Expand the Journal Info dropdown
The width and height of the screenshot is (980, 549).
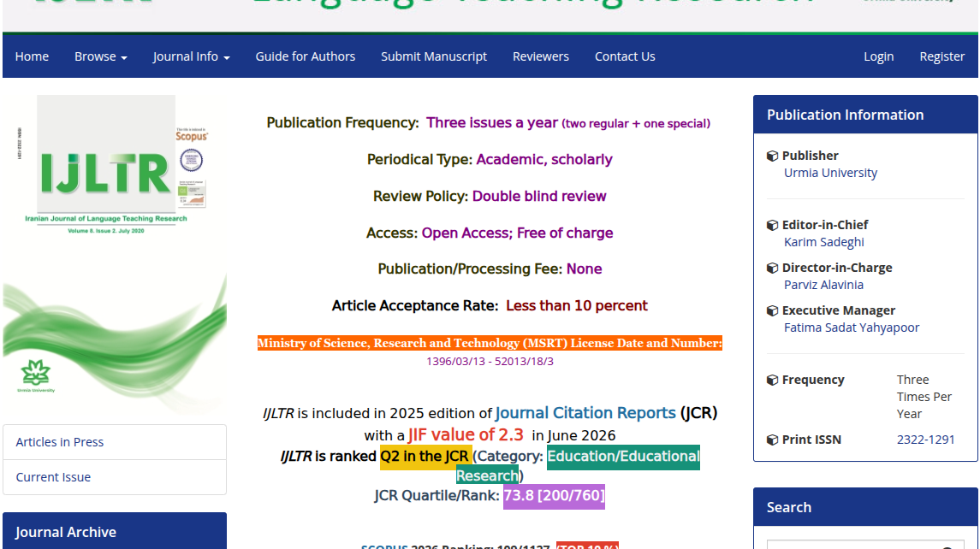[191, 56]
